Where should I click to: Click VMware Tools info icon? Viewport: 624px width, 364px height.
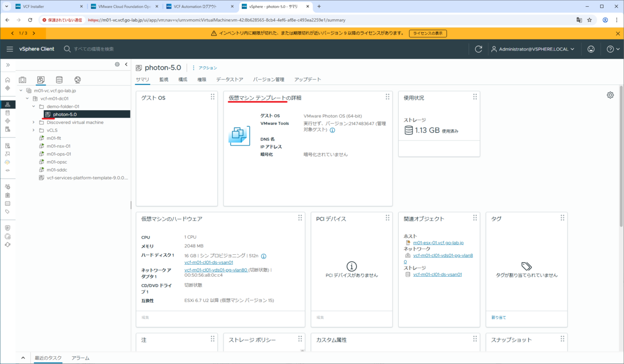click(332, 130)
